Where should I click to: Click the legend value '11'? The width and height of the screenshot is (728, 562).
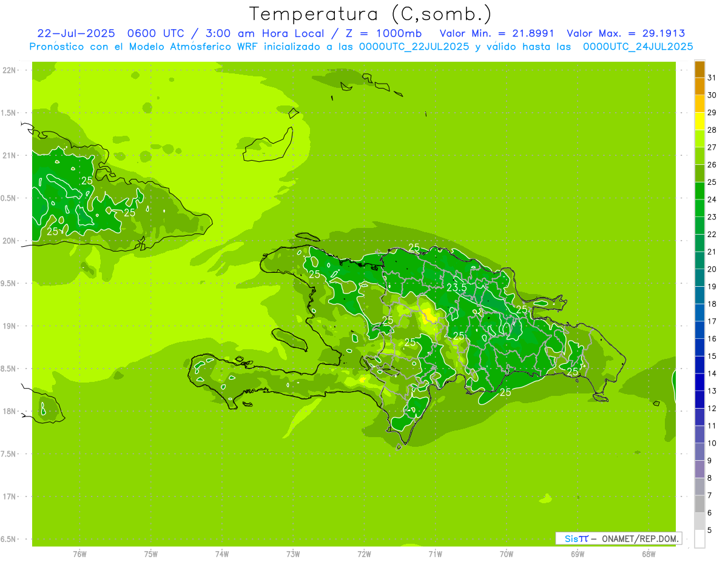coord(712,426)
